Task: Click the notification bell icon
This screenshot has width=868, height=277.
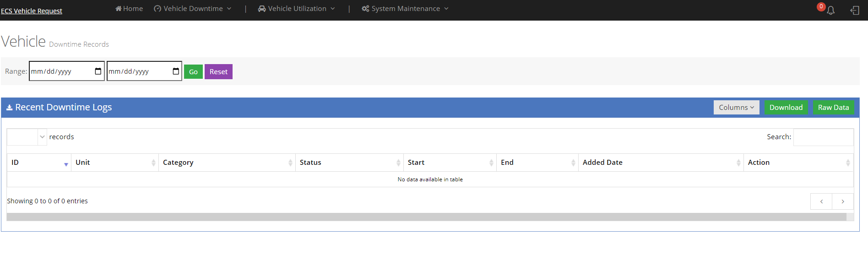Action: (x=830, y=10)
